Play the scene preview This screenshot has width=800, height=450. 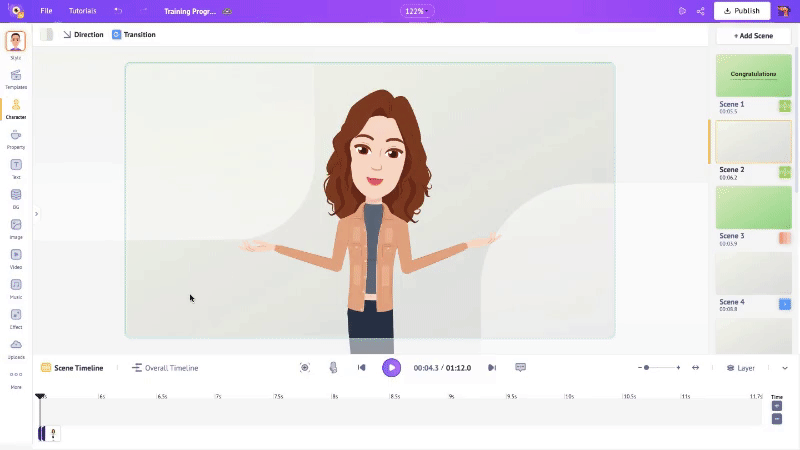pyautogui.click(x=391, y=367)
